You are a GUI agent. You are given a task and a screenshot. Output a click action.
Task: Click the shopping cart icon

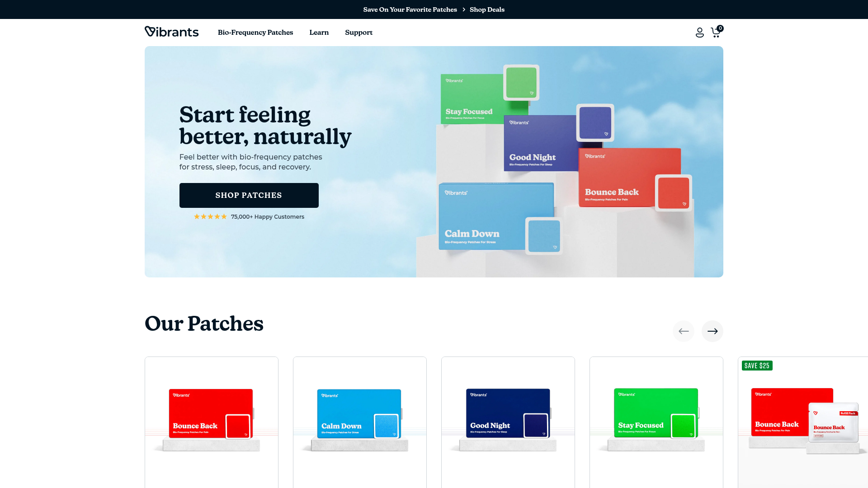click(x=716, y=33)
